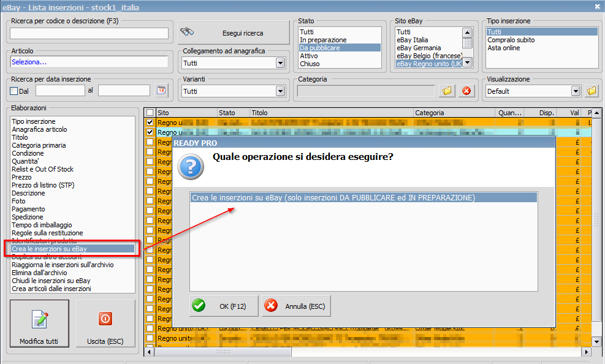Click the folder icon next to Visualizzazione dropdown

[x=592, y=91]
